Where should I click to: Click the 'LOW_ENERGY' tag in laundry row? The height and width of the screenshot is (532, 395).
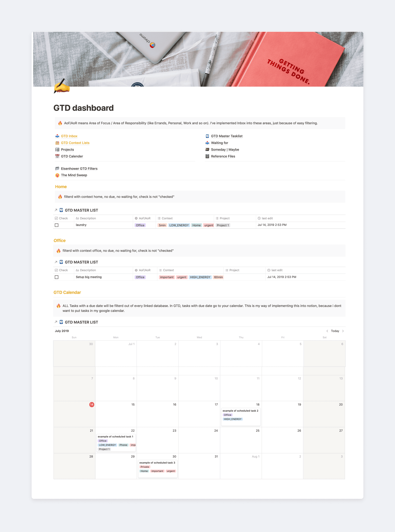[x=179, y=225]
